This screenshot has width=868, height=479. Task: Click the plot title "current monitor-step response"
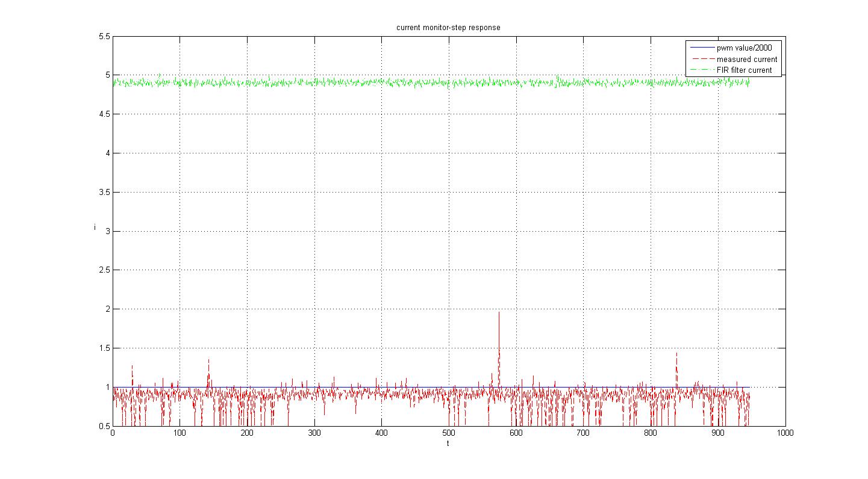tap(448, 28)
